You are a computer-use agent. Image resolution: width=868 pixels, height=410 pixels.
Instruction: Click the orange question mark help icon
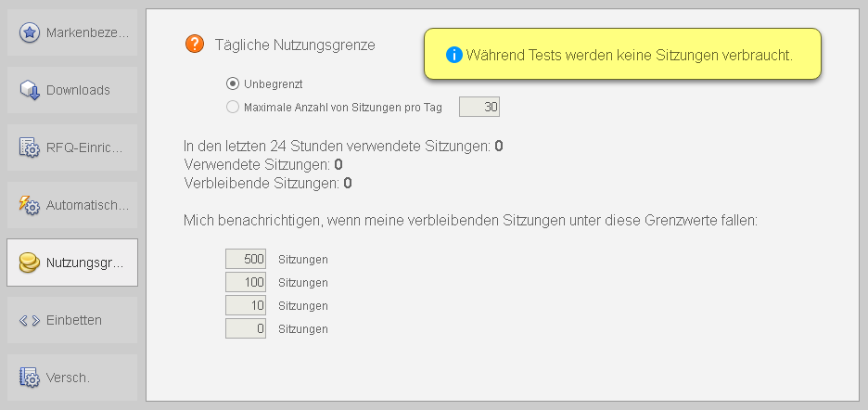coord(195,44)
